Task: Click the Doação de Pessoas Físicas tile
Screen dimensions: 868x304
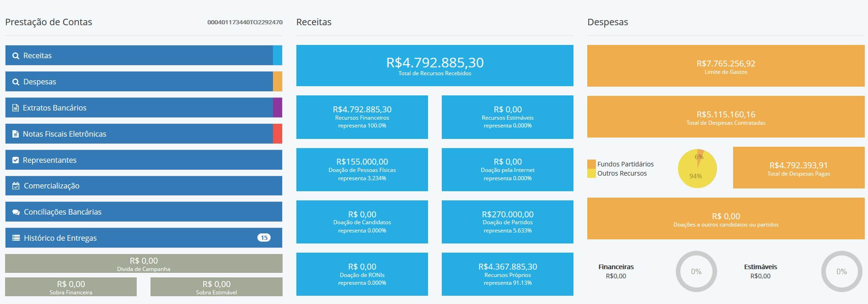Action: pos(362,170)
